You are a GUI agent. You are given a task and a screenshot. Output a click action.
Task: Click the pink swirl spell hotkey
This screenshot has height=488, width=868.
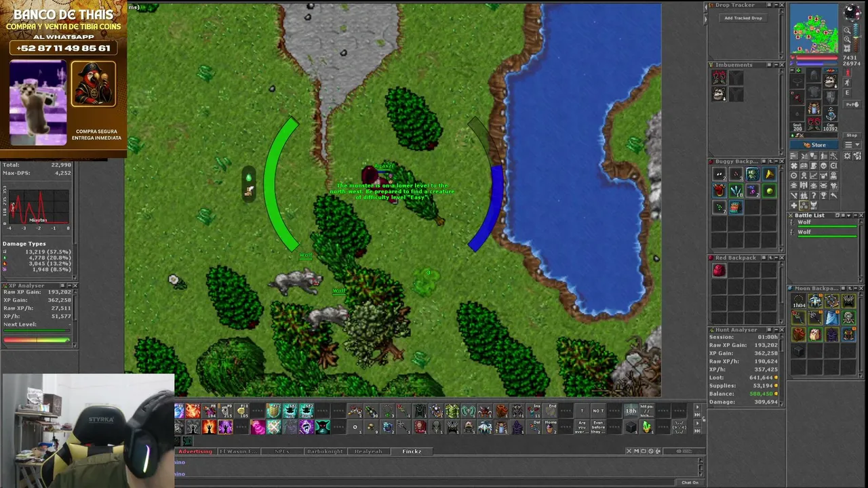258,427
